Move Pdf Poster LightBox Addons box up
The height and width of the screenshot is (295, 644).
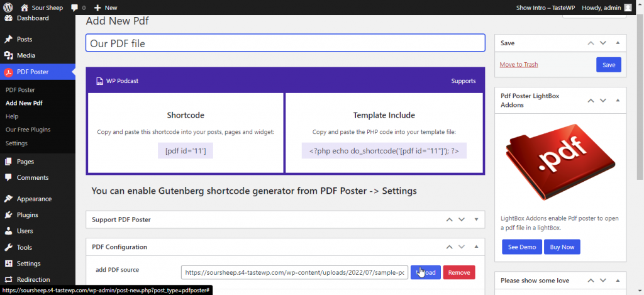point(591,100)
